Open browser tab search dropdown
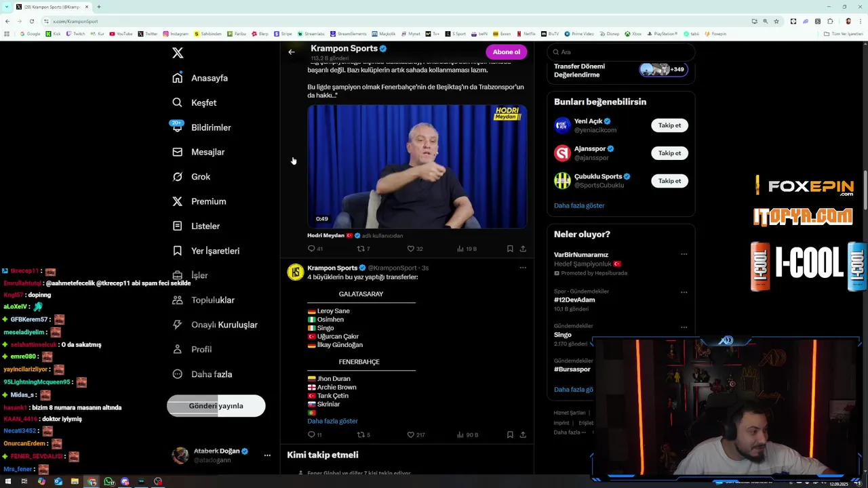Viewport: 868px width, 488px height. coord(7,7)
